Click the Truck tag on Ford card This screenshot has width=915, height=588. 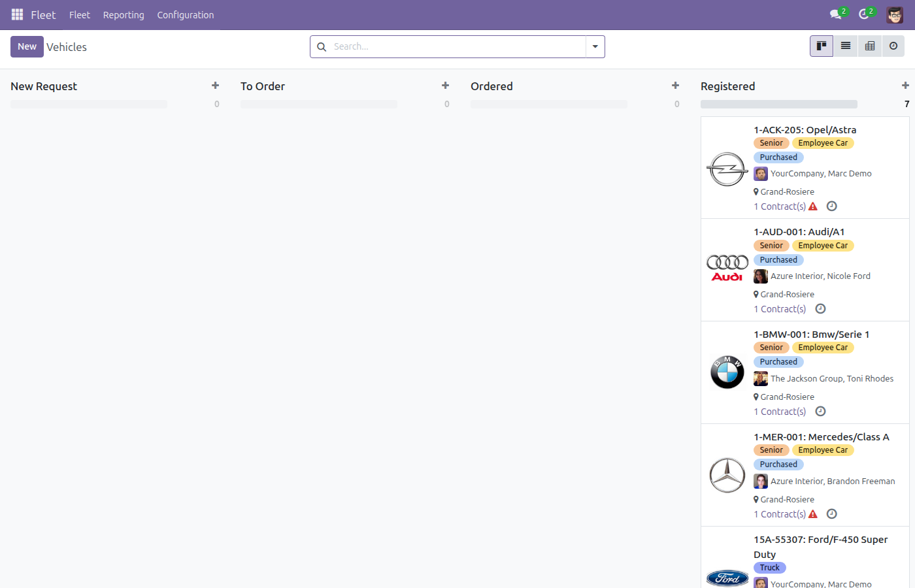(770, 568)
